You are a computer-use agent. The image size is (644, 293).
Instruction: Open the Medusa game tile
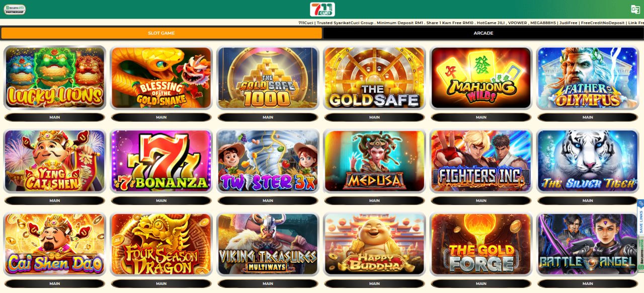[374, 161]
